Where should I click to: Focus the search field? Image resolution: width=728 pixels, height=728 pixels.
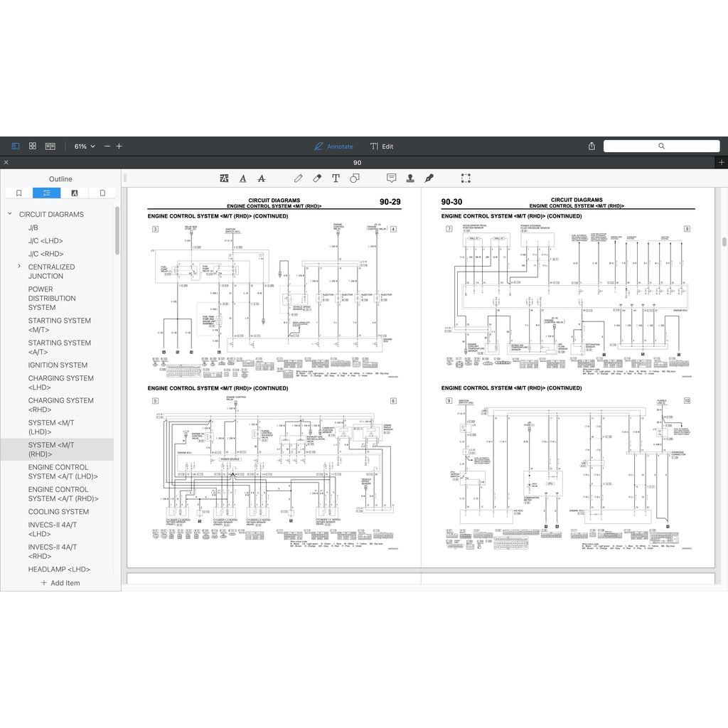pyautogui.click(x=661, y=146)
